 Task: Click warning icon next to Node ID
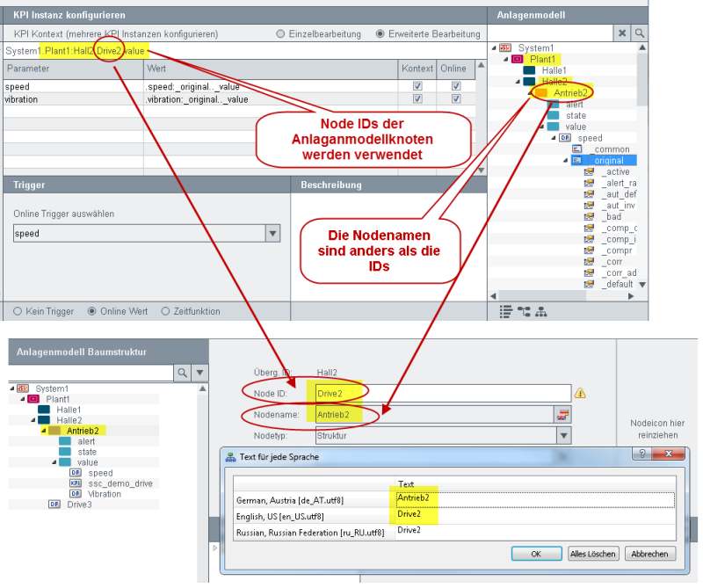point(580,393)
